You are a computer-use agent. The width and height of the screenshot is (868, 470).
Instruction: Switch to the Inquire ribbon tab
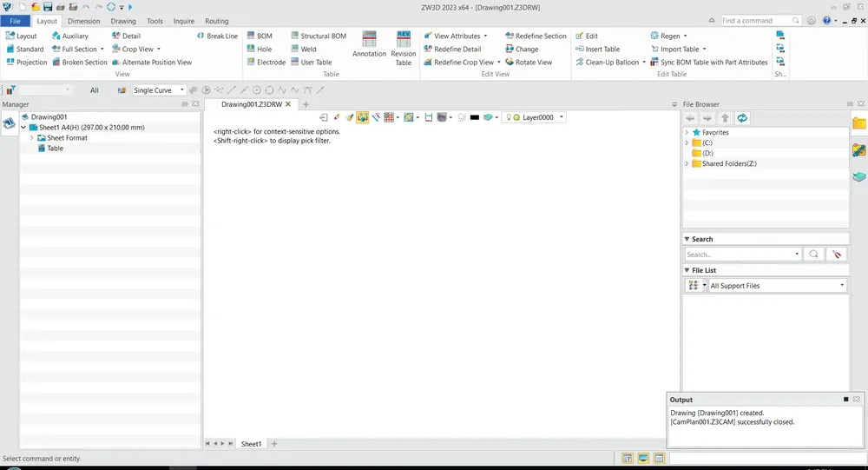click(x=184, y=21)
